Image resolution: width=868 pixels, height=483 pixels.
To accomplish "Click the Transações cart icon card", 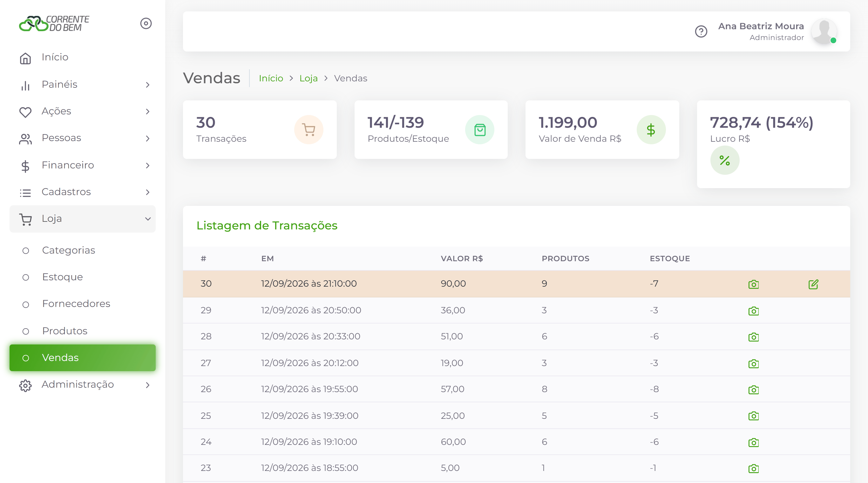I will [309, 130].
